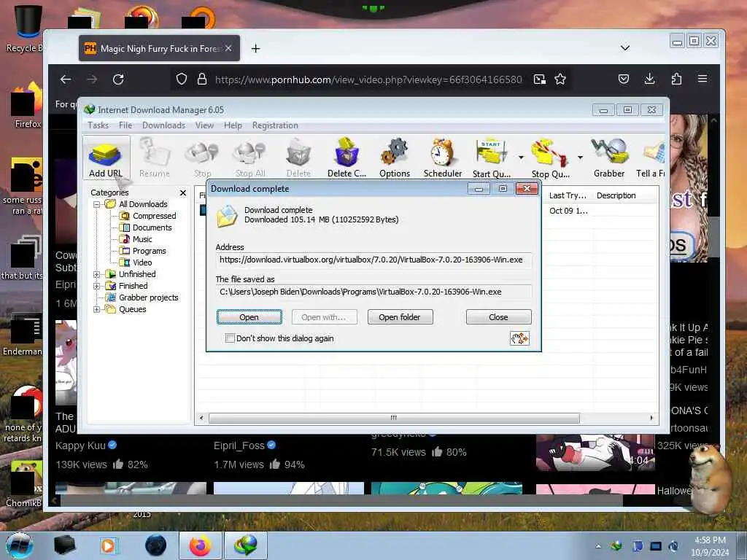Check Don't show this dialog again
The width and height of the screenshot is (747, 560).
[x=230, y=338]
